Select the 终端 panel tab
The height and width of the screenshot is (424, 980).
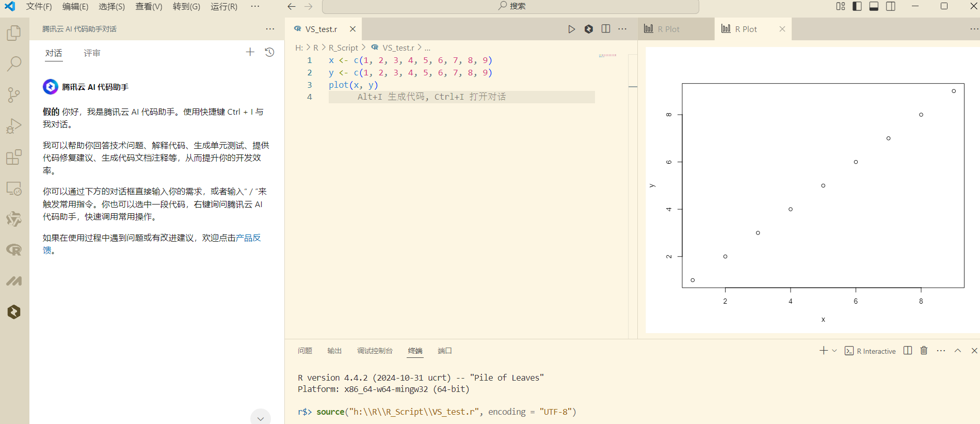pos(415,351)
